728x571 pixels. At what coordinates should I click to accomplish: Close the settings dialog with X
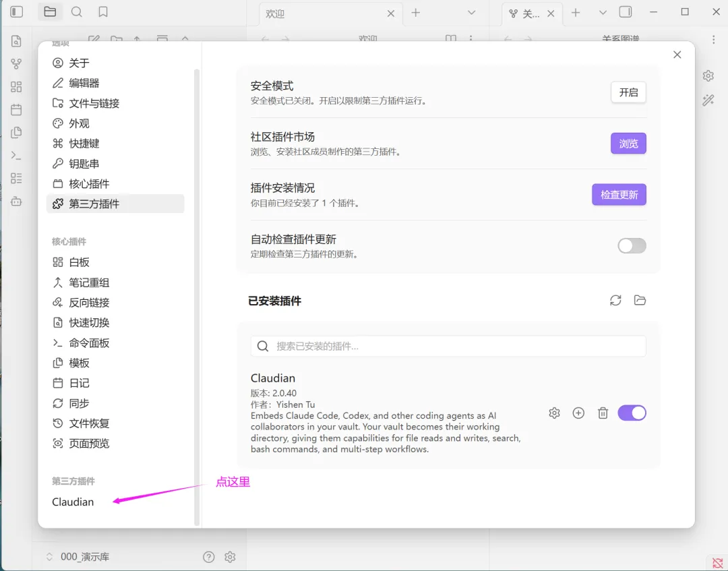click(677, 55)
